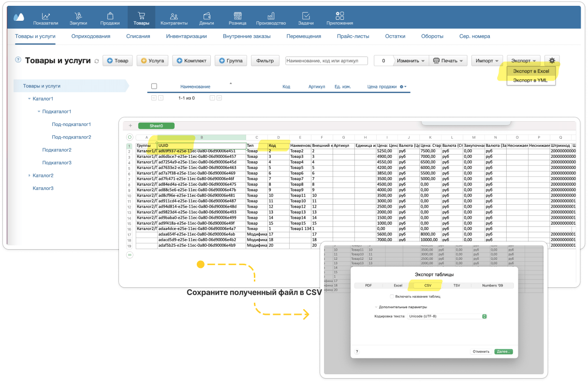The width and height of the screenshot is (588, 382).
Task: Click Отменить in export dialog
Action: 481,352
